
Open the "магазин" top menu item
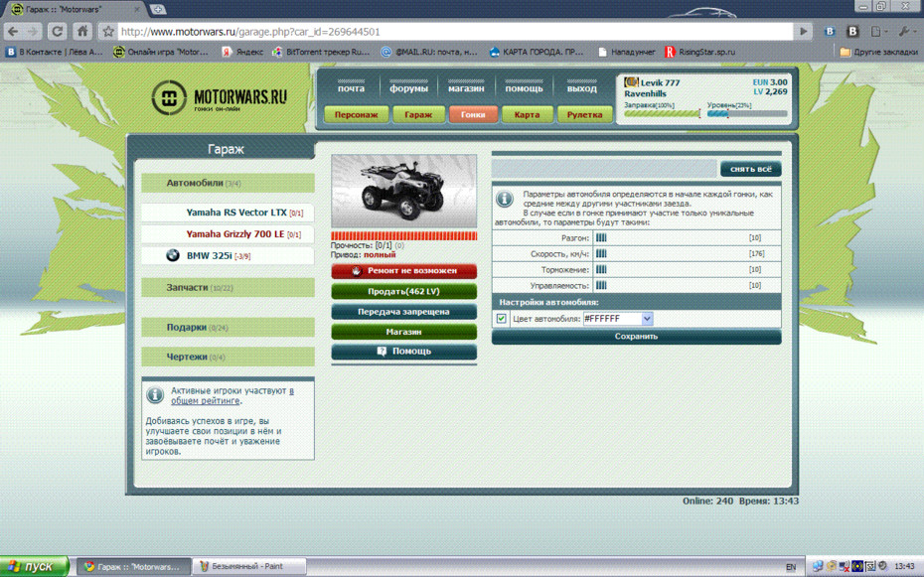(x=466, y=87)
